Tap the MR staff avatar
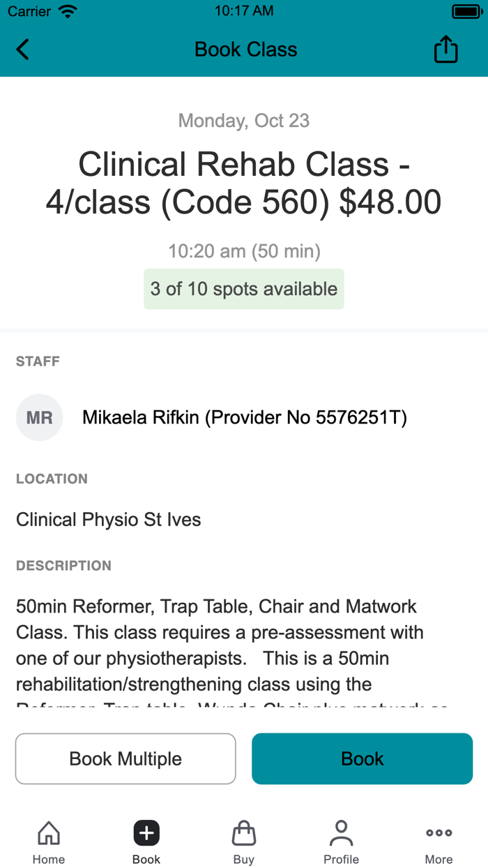 coord(39,417)
